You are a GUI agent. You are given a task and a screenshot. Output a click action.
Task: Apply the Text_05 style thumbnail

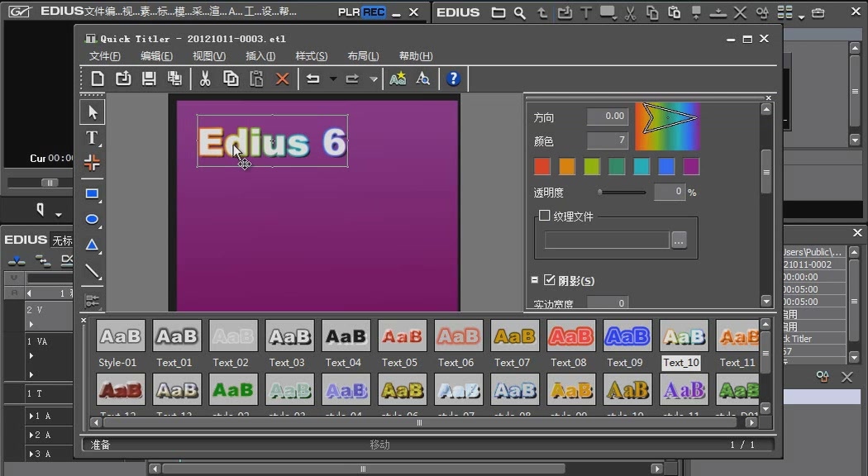coord(402,336)
